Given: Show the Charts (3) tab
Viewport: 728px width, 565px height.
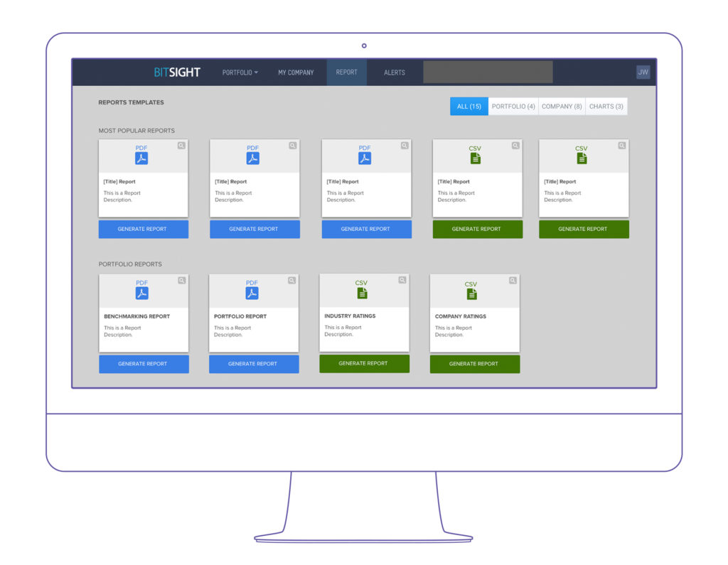Looking at the screenshot, I should pyautogui.click(x=606, y=107).
